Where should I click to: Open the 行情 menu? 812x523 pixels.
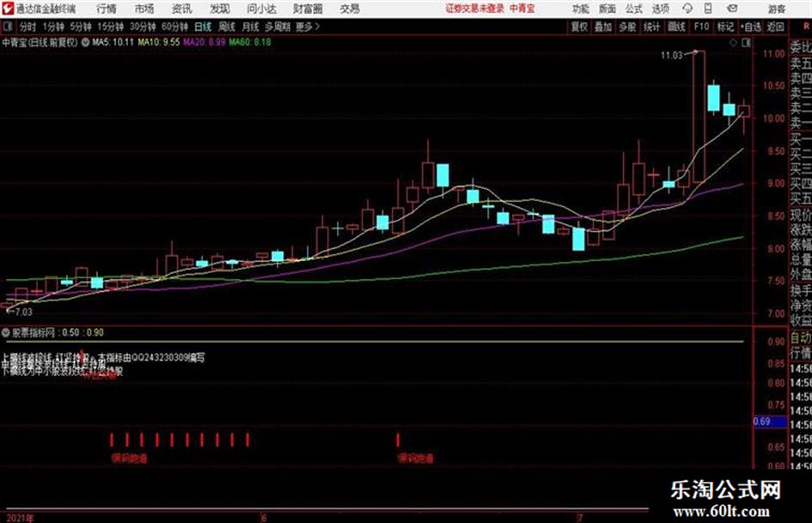107,9
